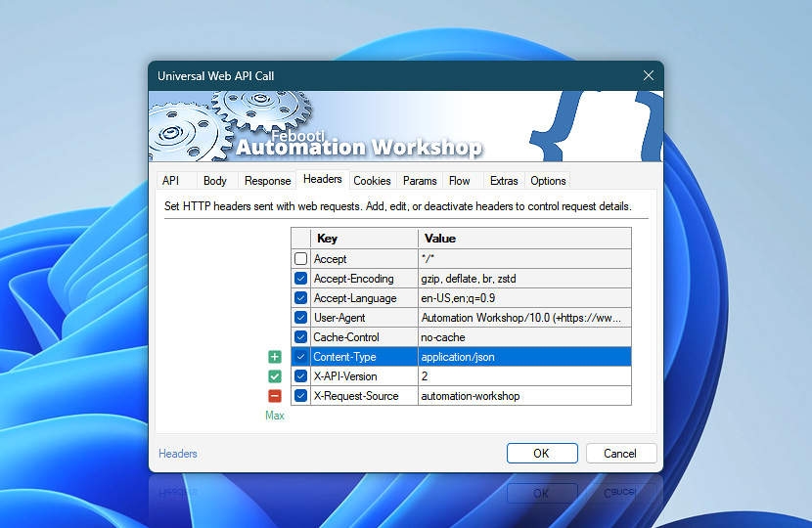Image resolution: width=812 pixels, height=528 pixels.
Task: Select the Accept key cell
Action: click(x=364, y=258)
